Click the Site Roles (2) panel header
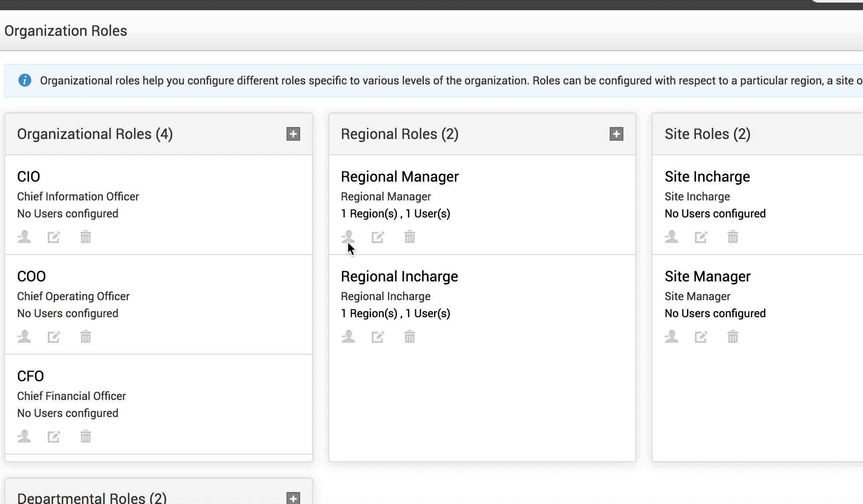 tap(758, 134)
